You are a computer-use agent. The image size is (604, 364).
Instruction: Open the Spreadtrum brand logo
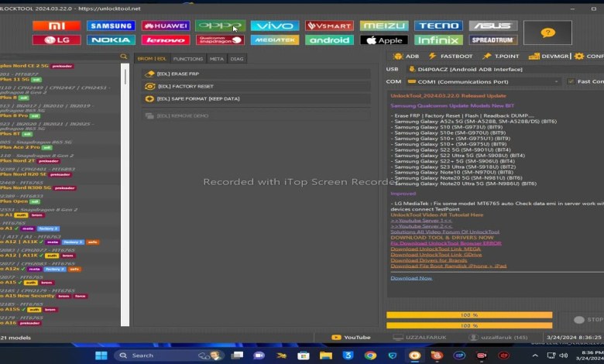493,40
